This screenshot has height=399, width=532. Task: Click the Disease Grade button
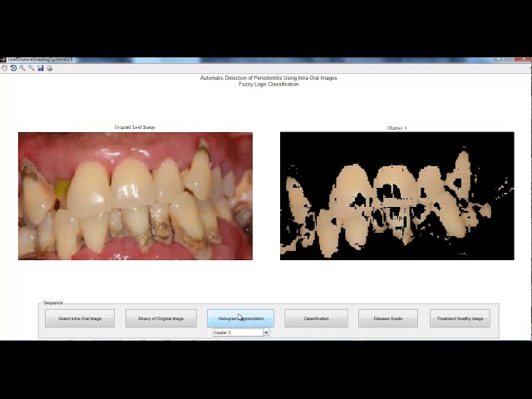[388, 318]
